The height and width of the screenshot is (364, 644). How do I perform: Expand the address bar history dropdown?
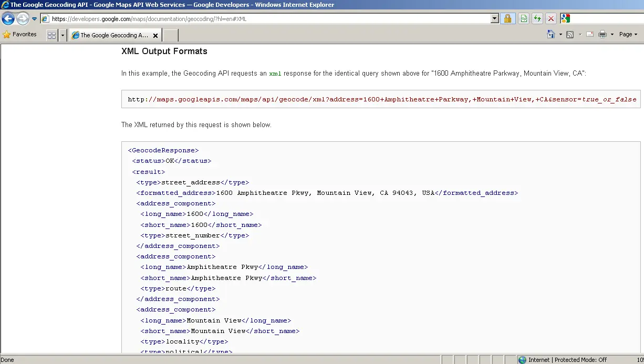point(494,19)
